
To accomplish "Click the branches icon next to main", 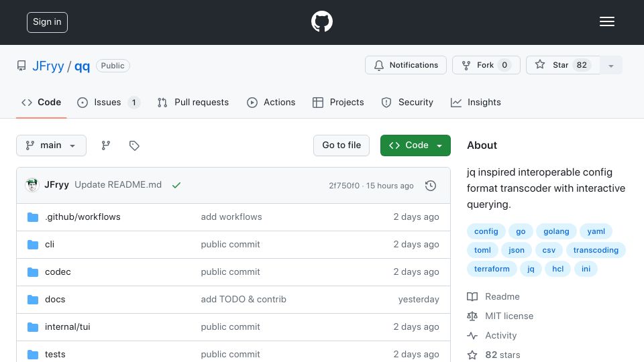I will click(106, 145).
